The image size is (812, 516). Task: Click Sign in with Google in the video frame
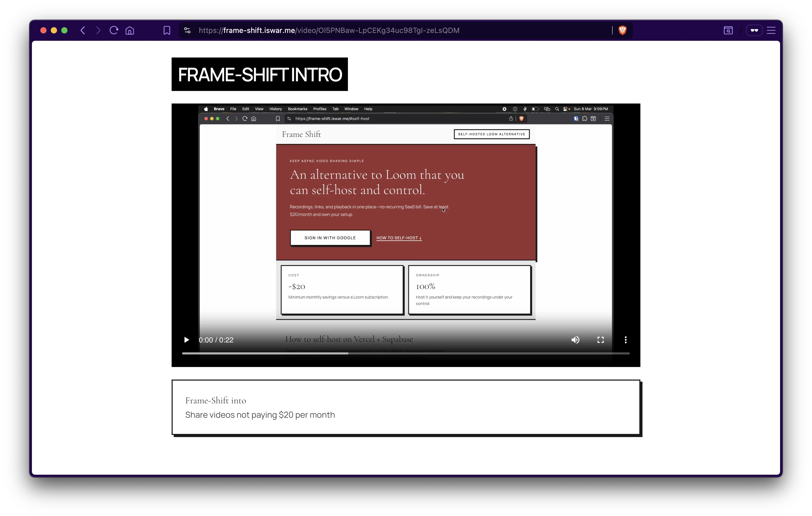tap(330, 238)
